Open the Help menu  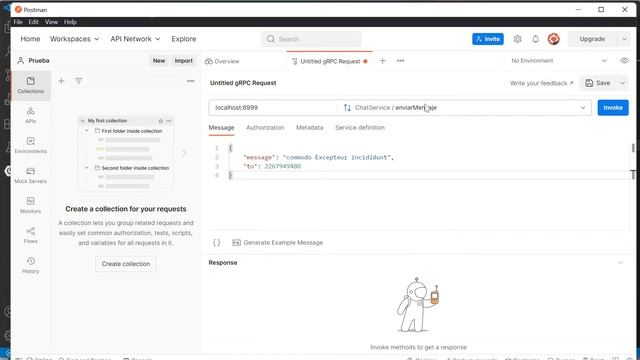(x=70, y=22)
